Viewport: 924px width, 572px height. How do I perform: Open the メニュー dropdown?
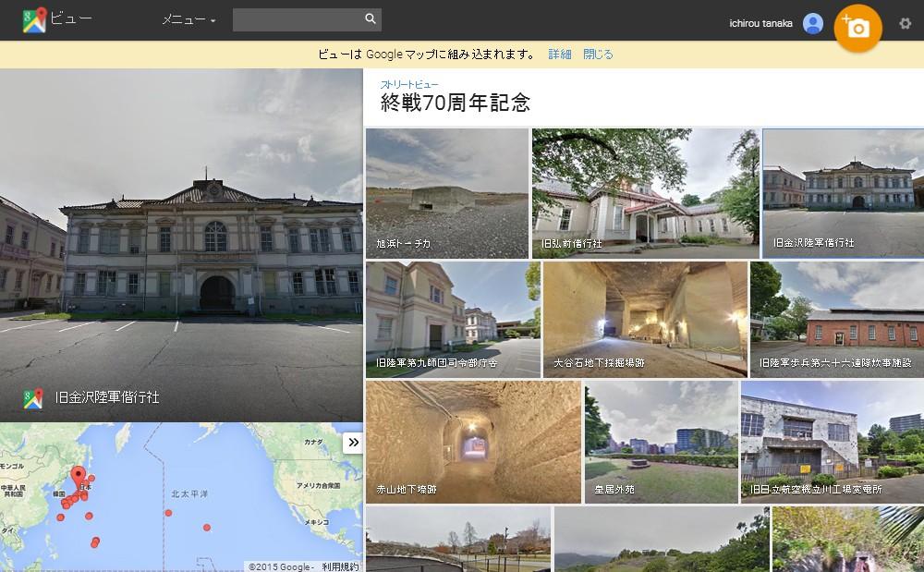[188, 19]
